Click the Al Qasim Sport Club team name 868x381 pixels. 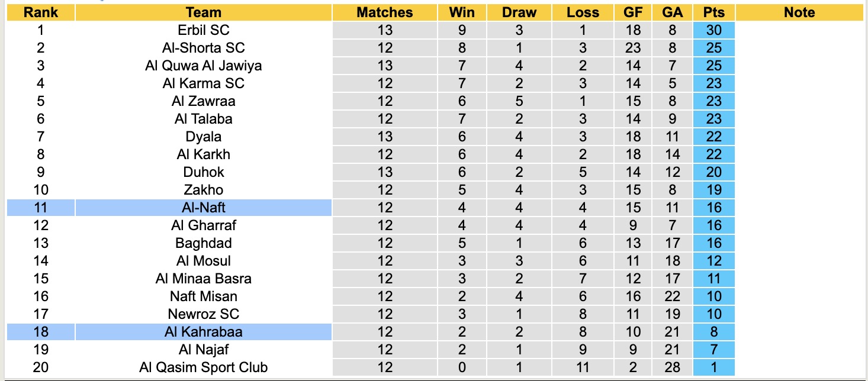(203, 367)
